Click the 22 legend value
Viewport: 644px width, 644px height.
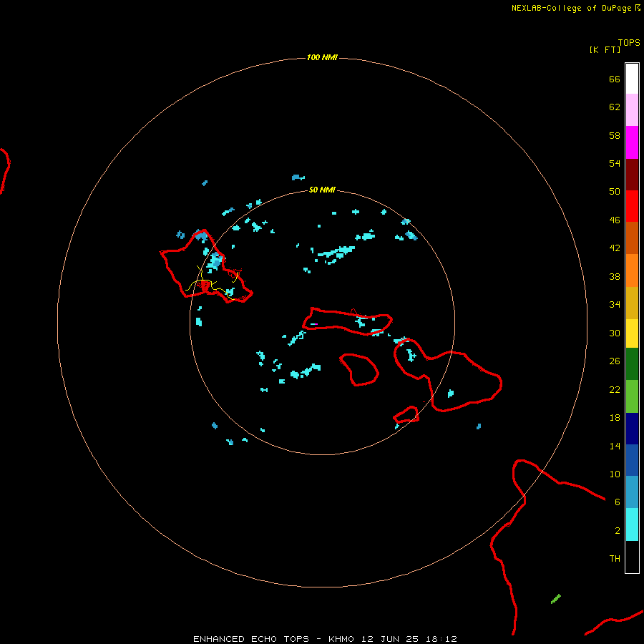tap(615, 389)
